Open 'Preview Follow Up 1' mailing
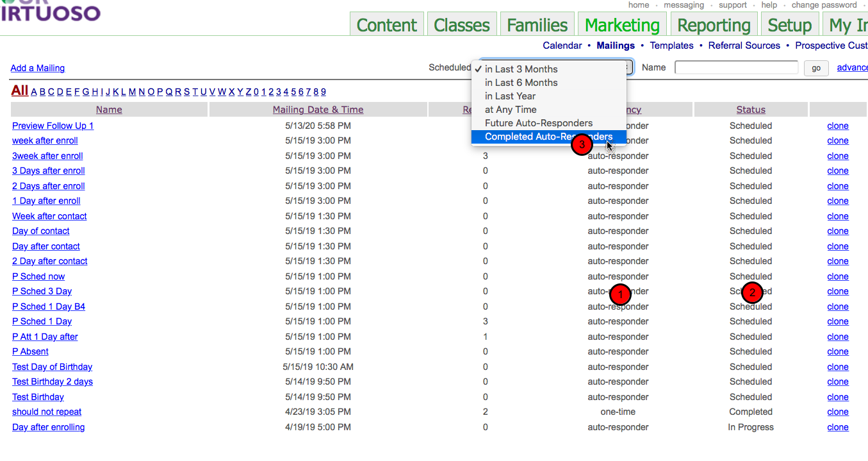Screen dimensions: 868x461 (x=53, y=126)
